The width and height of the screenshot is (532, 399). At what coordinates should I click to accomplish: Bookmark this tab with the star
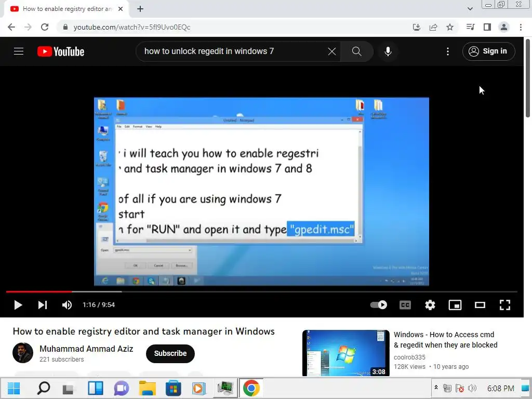click(450, 27)
